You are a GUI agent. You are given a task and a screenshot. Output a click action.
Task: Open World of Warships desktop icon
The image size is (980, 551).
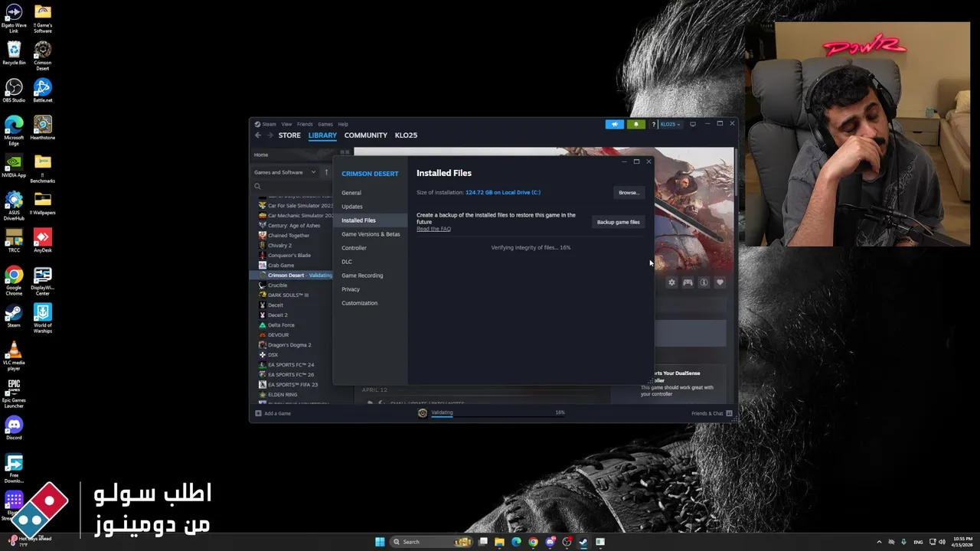click(43, 318)
